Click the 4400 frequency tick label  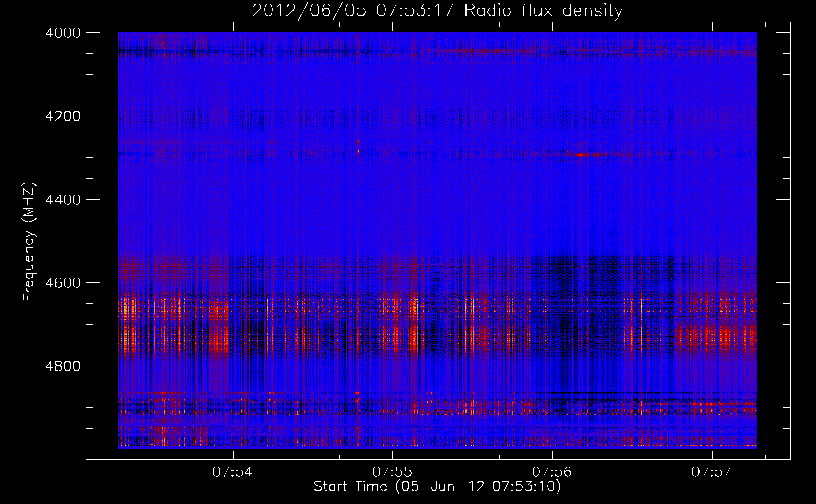[63, 200]
